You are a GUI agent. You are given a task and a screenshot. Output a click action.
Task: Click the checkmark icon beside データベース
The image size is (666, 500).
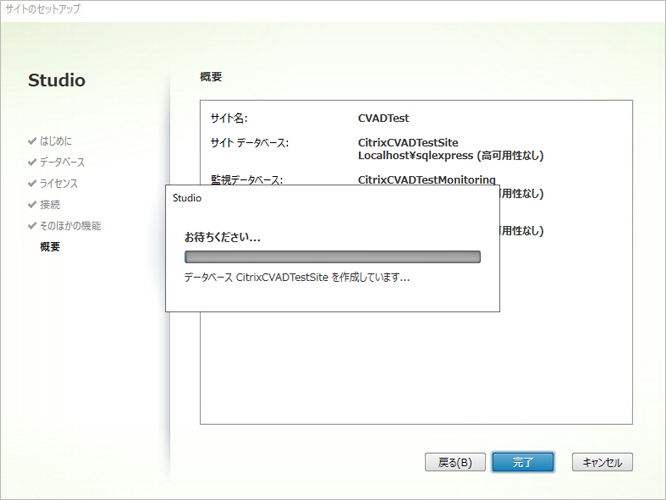[x=32, y=162]
